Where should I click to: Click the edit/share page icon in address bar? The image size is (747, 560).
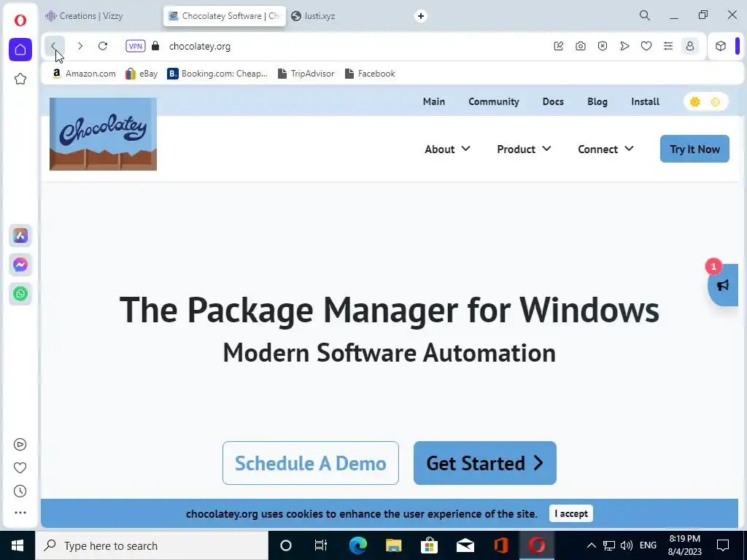[559, 46]
